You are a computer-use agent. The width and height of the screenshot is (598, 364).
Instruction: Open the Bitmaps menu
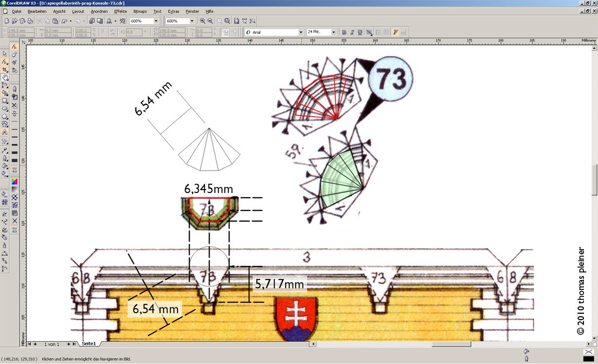[x=140, y=11]
